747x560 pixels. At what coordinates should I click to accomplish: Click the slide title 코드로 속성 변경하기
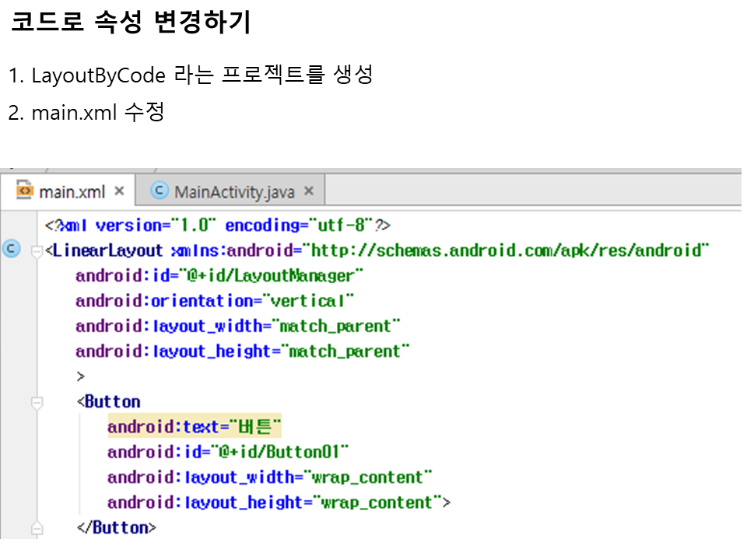[130, 23]
